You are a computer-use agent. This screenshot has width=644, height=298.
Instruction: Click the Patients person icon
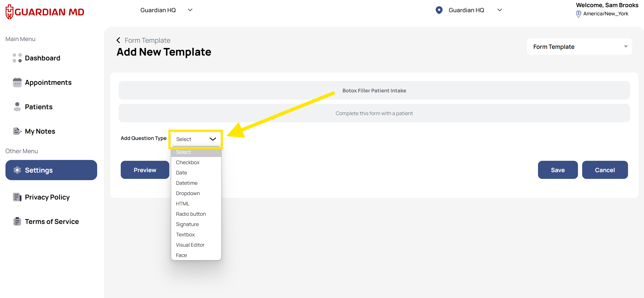[17, 106]
